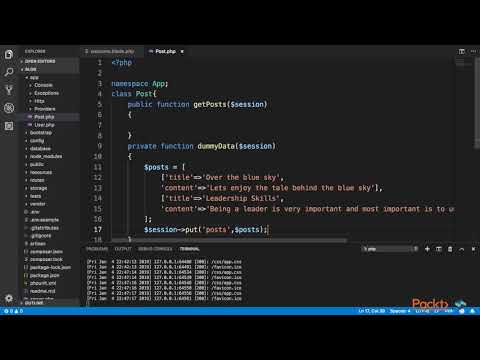This screenshot has height=360, width=480.
Task: Click the editor horizontal scrollbar
Action: (x=229, y=241)
